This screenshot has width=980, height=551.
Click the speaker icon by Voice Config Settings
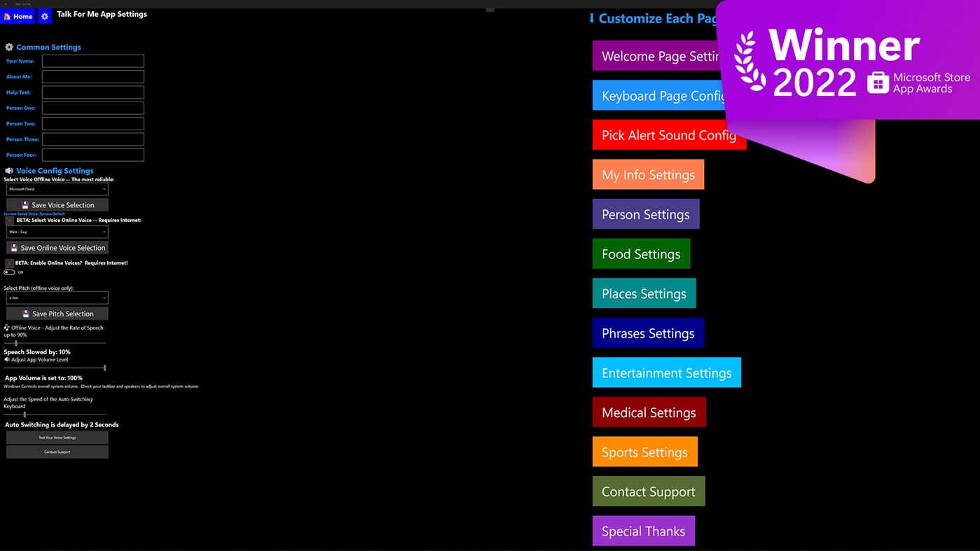[8, 170]
